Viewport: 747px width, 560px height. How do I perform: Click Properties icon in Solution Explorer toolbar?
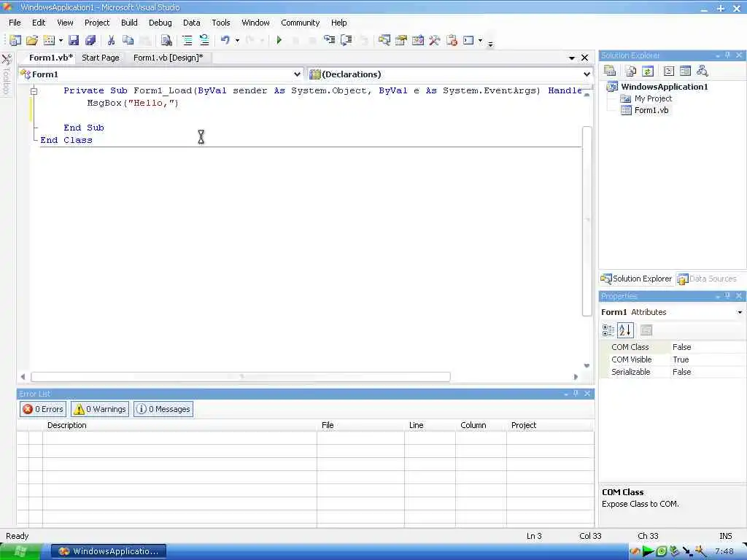click(x=610, y=71)
